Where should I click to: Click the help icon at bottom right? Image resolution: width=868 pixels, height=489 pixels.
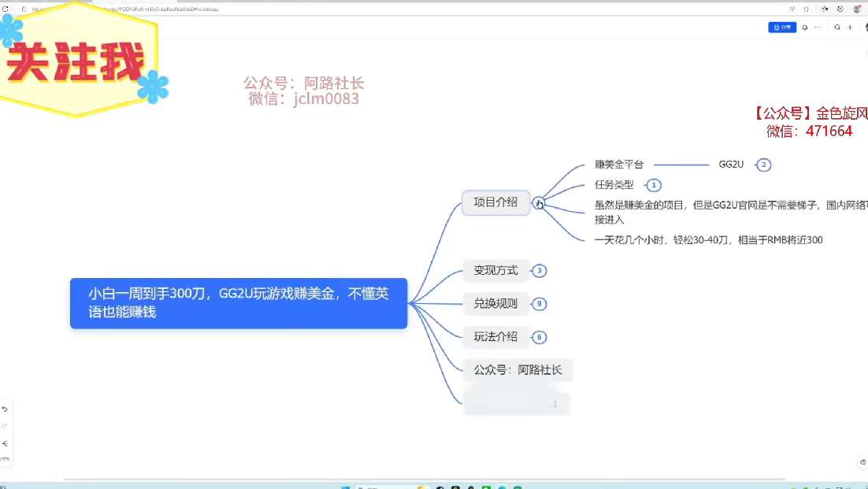pos(862,462)
